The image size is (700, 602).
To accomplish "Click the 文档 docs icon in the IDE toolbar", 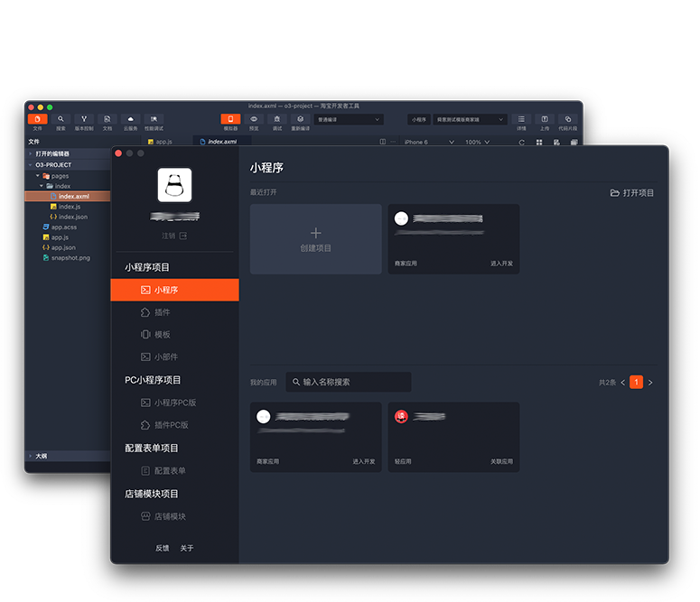I will (107, 119).
